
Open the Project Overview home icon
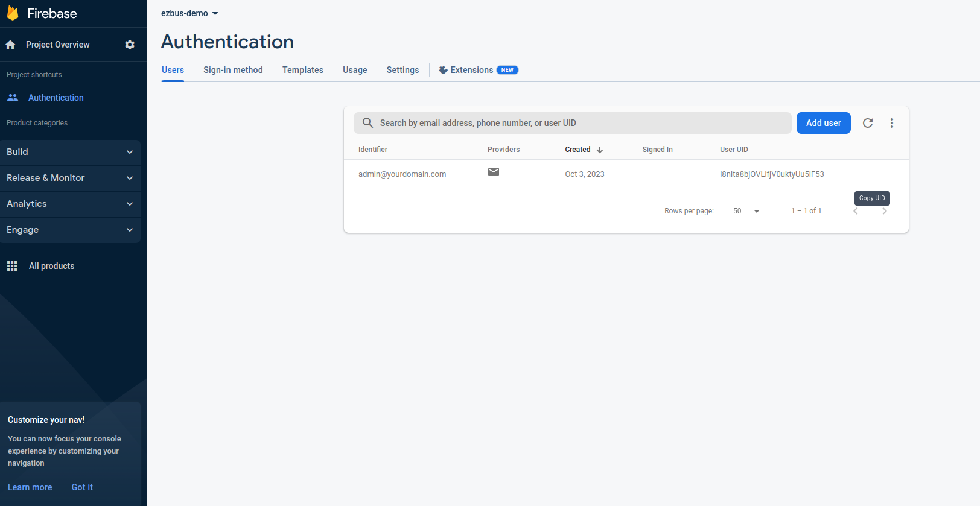click(x=10, y=45)
